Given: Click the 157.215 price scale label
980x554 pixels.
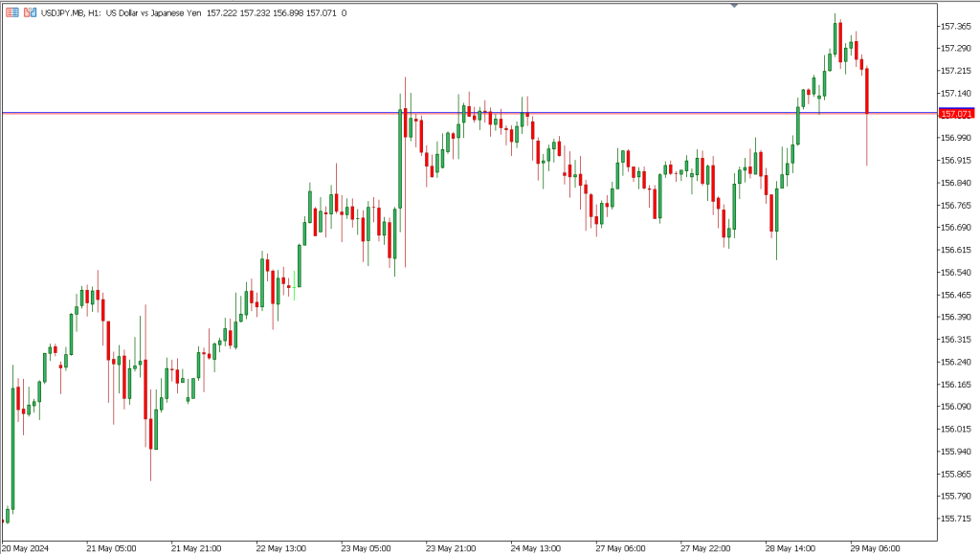Looking at the screenshot, I should pyautogui.click(x=956, y=71).
